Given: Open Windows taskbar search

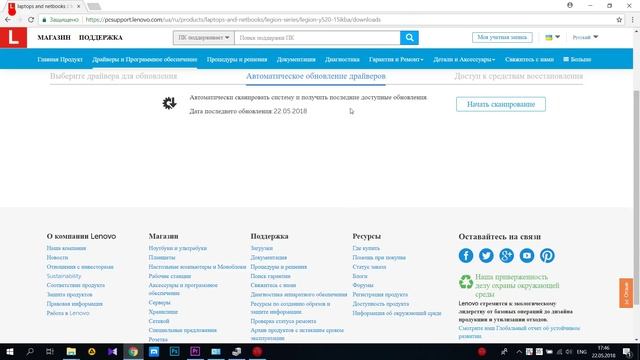Looking at the screenshot, I should tap(30, 351).
